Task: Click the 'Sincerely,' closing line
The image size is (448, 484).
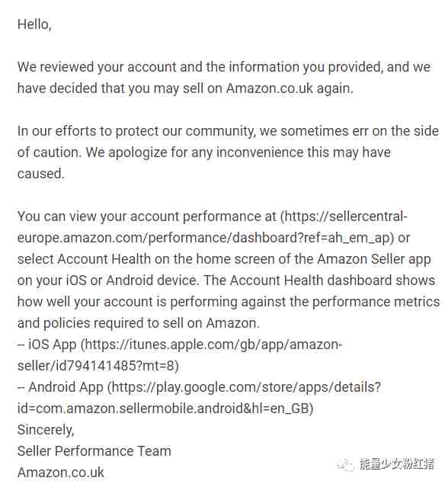Action: [x=46, y=430]
